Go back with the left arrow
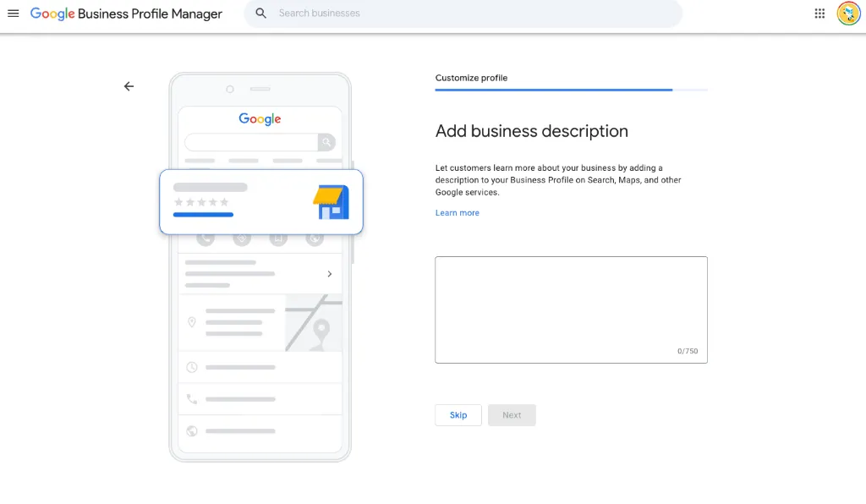Screen dimensions: 866x504 (x=129, y=86)
